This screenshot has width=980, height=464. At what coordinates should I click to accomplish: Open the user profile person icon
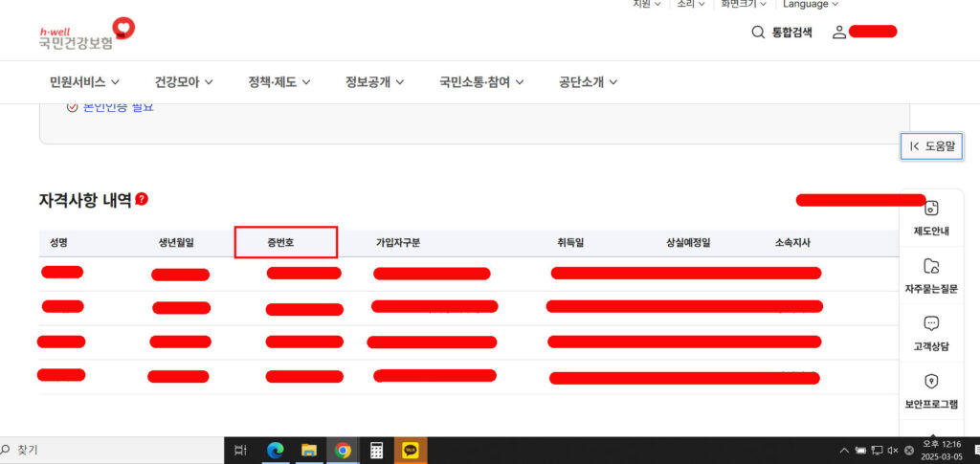click(x=838, y=33)
